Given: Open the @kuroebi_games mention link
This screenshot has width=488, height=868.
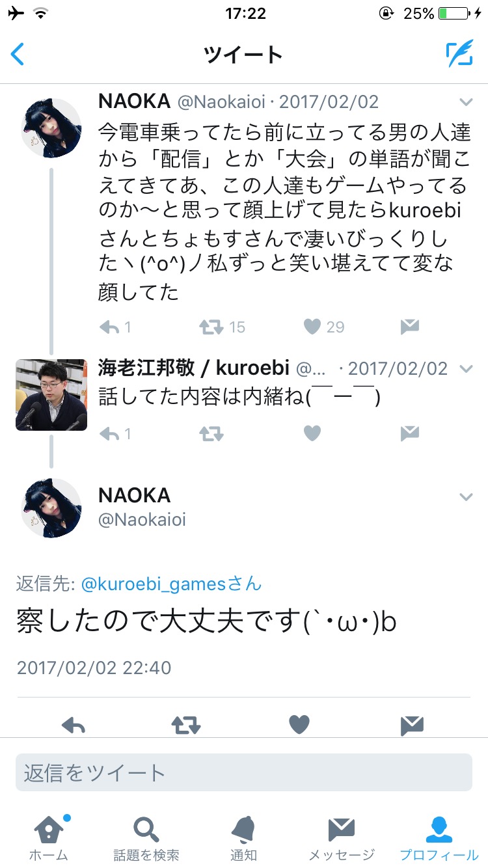Looking at the screenshot, I should (x=171, y=584).
